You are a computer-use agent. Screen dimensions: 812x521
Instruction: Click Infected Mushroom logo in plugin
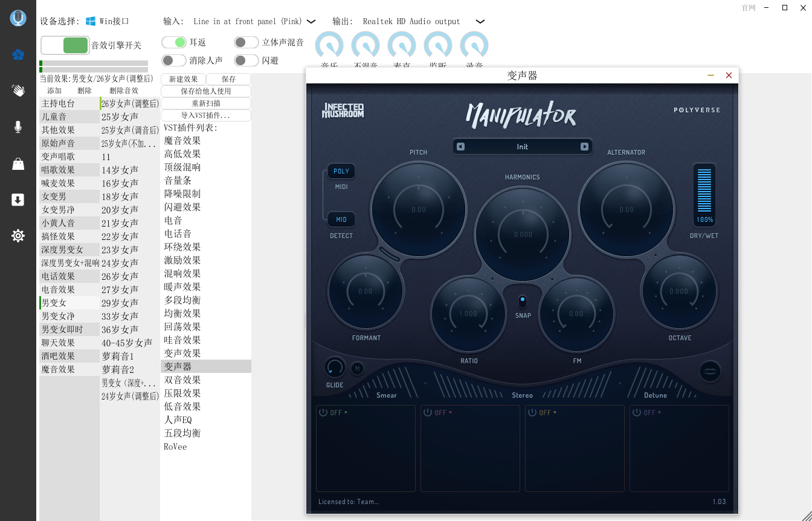click(x=343, y=110)
